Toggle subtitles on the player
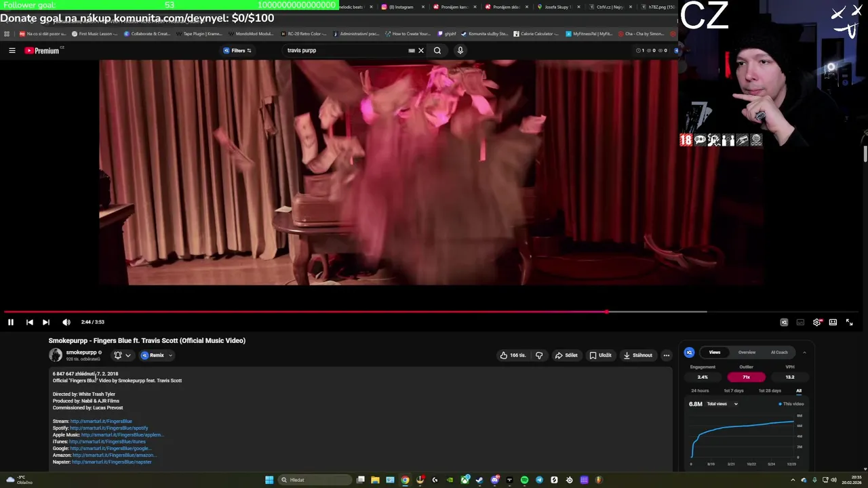868x488 pixels. coord(800,322)
